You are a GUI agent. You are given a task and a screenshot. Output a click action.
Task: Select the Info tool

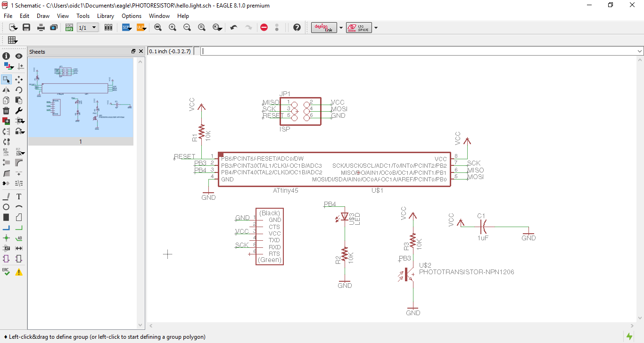tap(6, 56)
